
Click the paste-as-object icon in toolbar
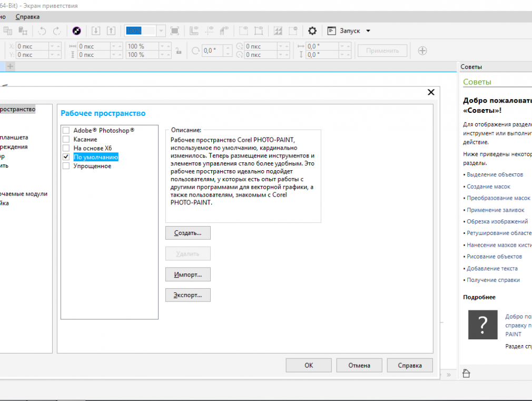(23, 31)
